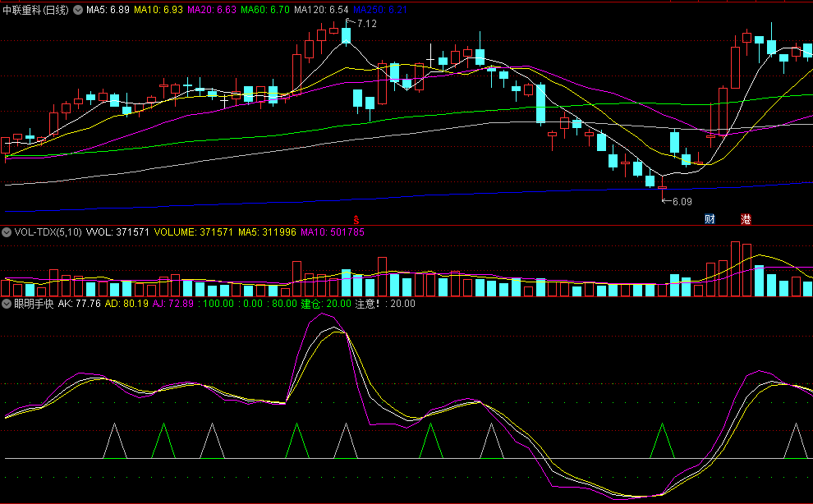
Task: Select the 注意!: 20.00 label
Action: click(x=385, y=304)
